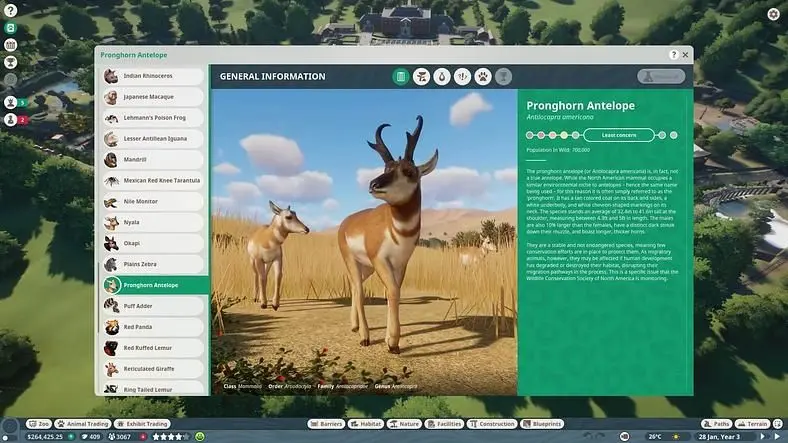
Task: Select Nyala in the animal list
Action: point(153,223)
